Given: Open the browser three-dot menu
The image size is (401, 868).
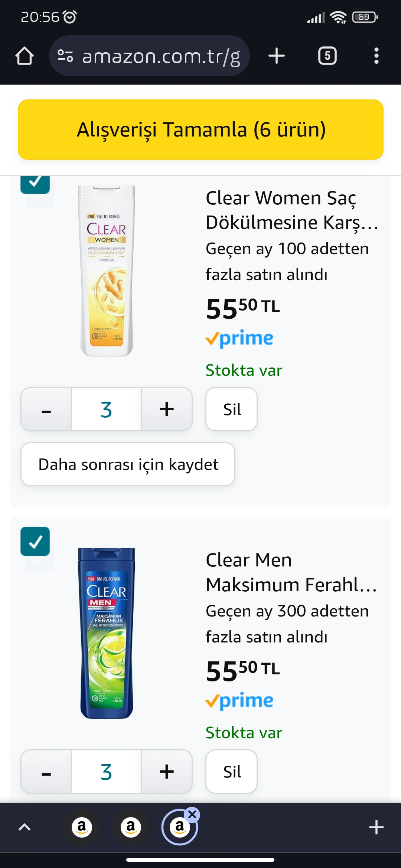Looking at the screenshot, I should click(376, 56).
